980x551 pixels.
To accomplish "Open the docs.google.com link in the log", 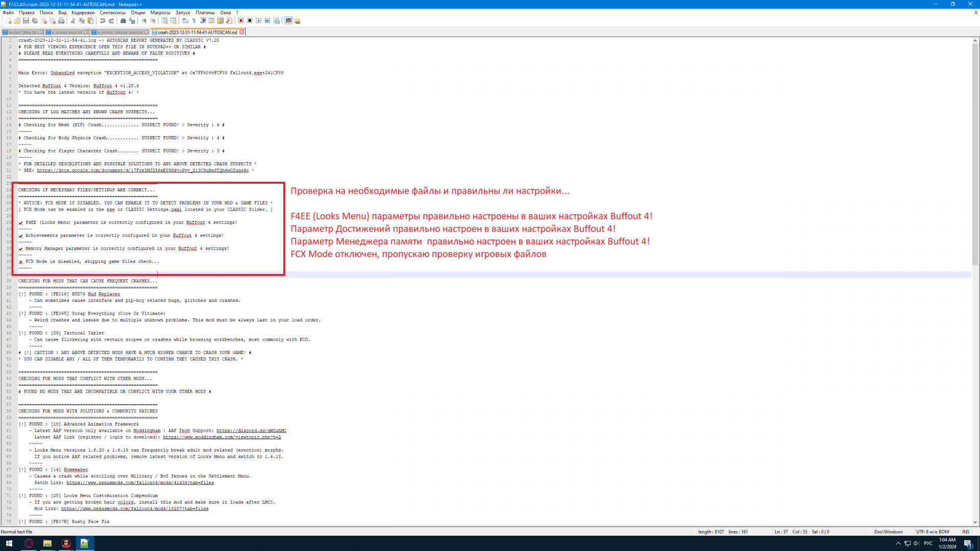I will [142, 170].
